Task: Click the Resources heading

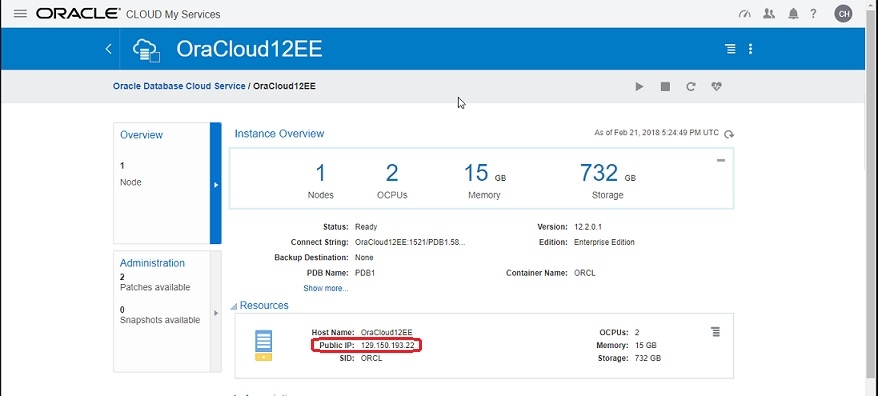Action: click(x=264, y=306)
